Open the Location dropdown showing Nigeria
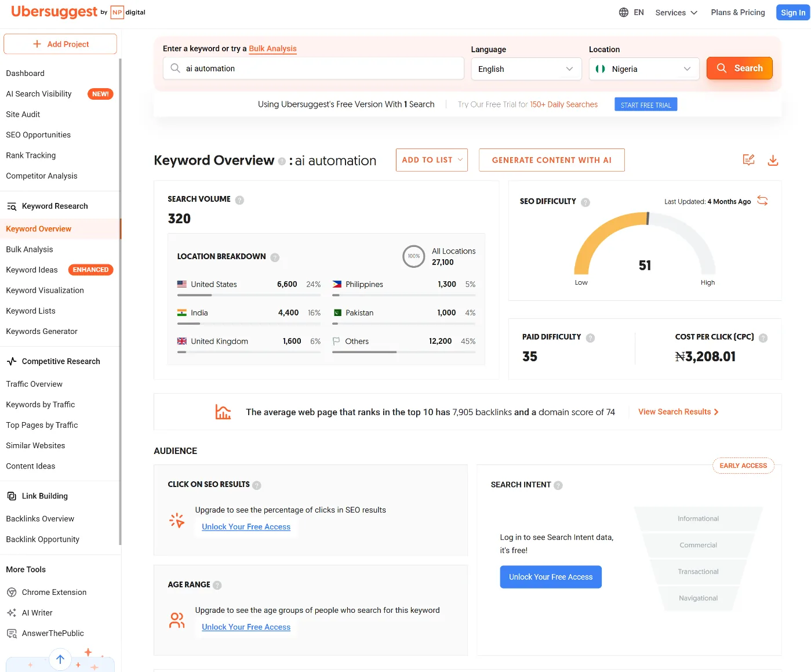 coord(643,68)
